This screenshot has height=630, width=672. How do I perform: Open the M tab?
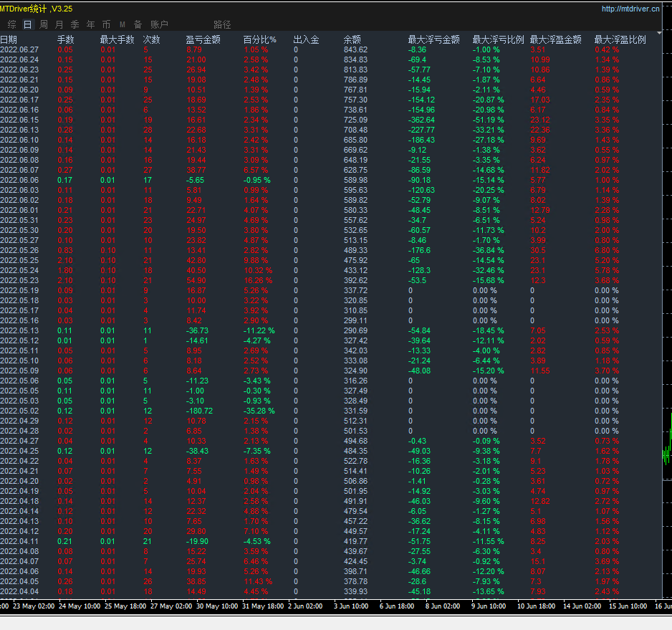tap(122, 24)
